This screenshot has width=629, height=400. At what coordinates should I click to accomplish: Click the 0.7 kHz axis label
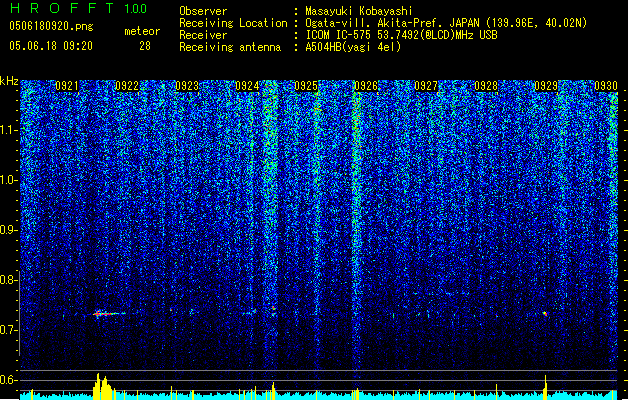tap(9, 330)
